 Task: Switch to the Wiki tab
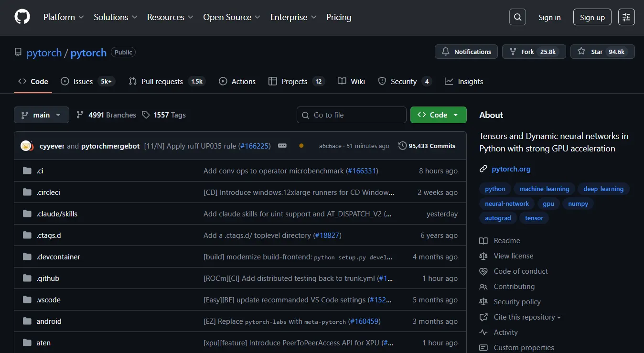click(351, 81)
